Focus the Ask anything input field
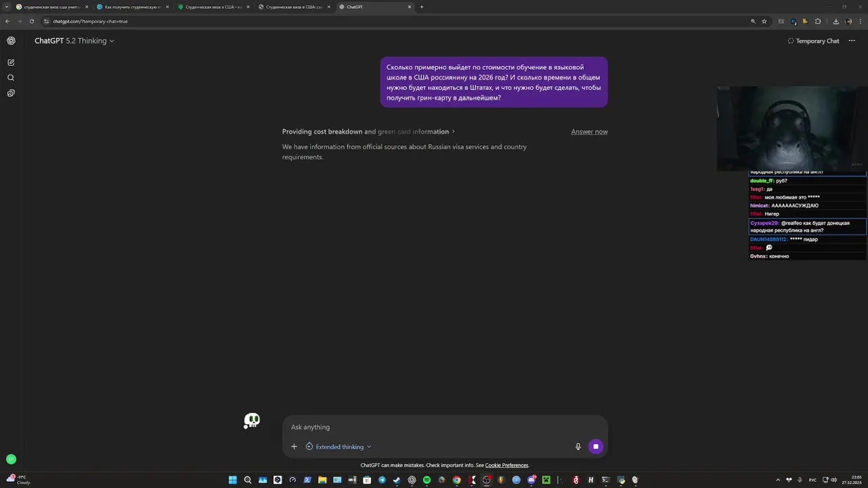Screen dimensions: 868x488 click(444, 427)
